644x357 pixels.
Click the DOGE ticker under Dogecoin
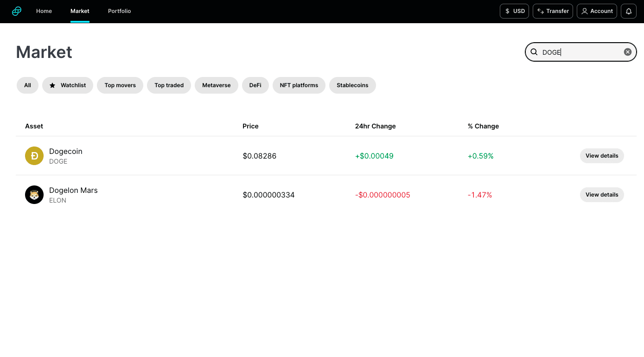coord(58,161)
